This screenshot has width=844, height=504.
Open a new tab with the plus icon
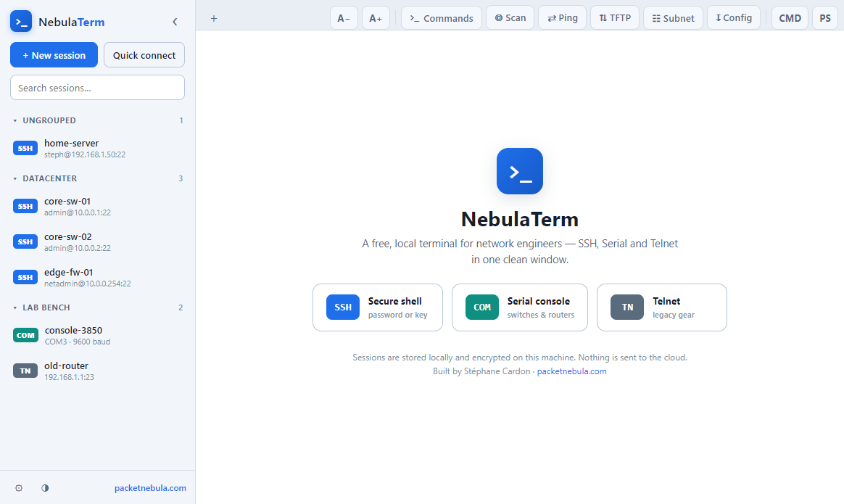214,18
